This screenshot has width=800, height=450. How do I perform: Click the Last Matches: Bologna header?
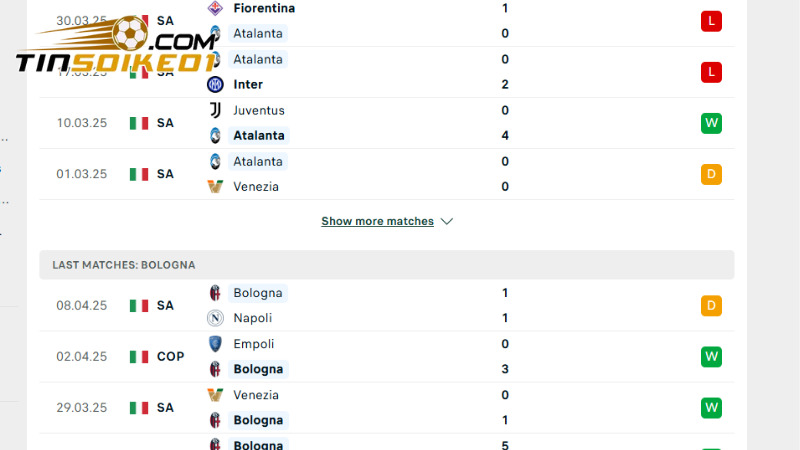click(124, 265)
